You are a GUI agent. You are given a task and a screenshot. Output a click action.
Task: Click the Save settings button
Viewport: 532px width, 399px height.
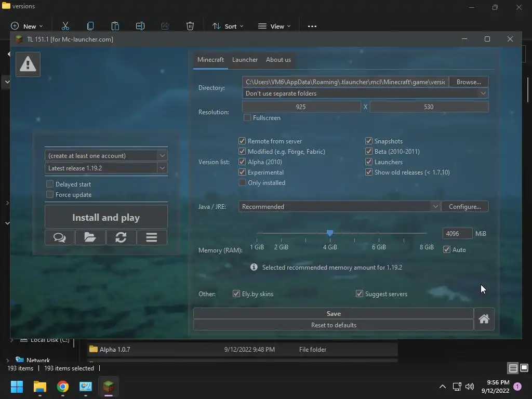point(334,313)
